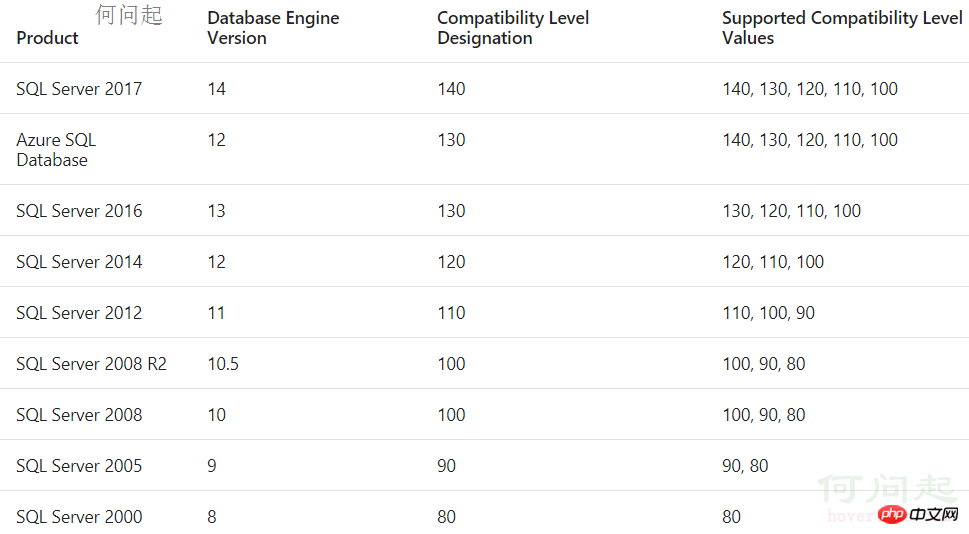Select supported values "110, 100, 90" cell
Screen dimensions: 969x534
[x=768, y=313]
